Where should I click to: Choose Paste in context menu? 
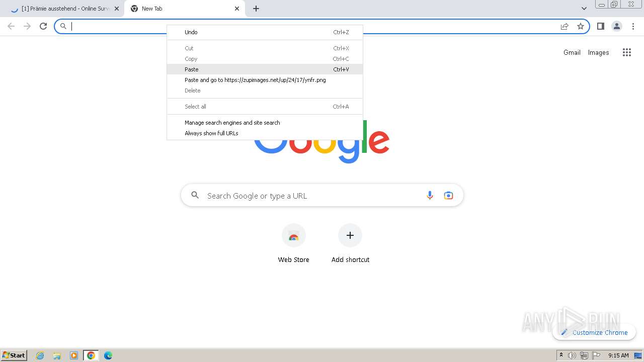pos(265,69)
